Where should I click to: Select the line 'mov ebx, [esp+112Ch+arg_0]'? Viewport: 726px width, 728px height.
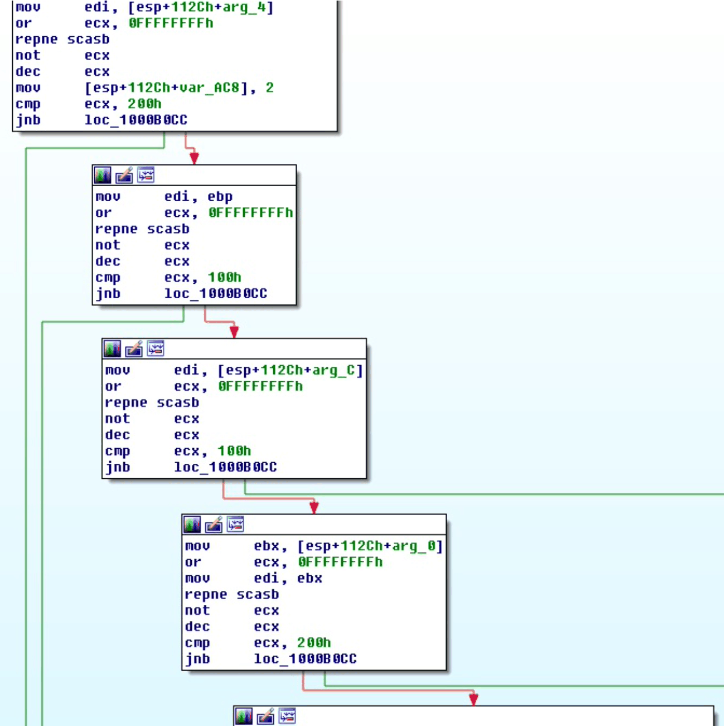(x=314, y=546)
